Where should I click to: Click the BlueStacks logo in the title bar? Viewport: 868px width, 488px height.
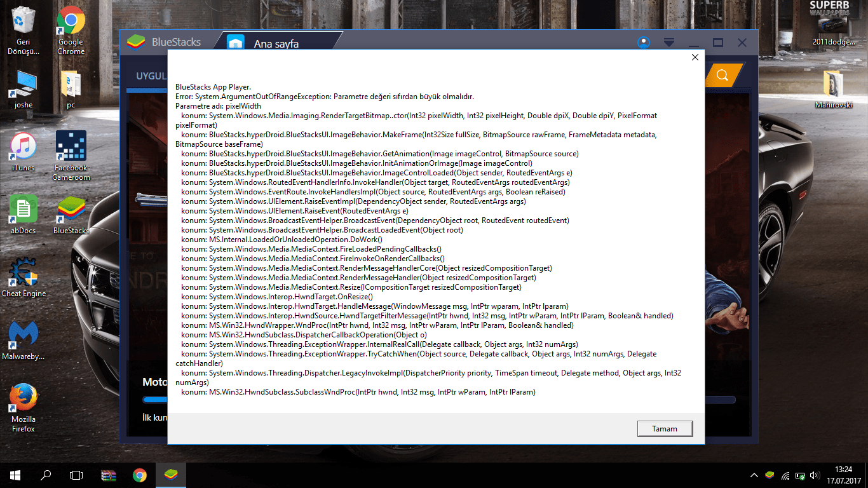click(136, 43)
